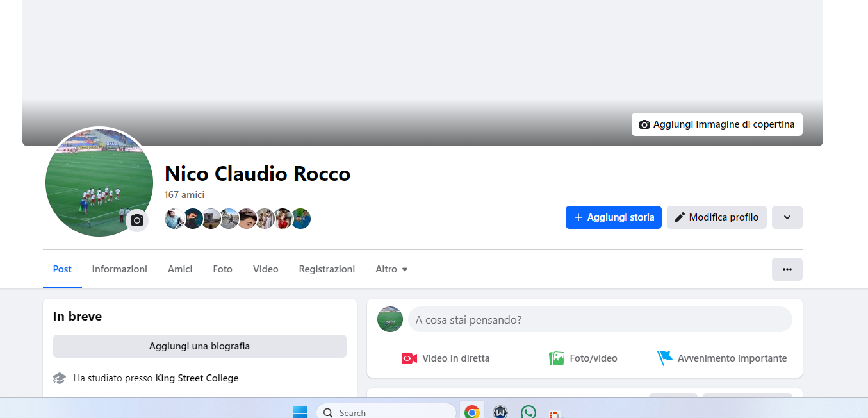Click the Foto/video label

(594, 358)
